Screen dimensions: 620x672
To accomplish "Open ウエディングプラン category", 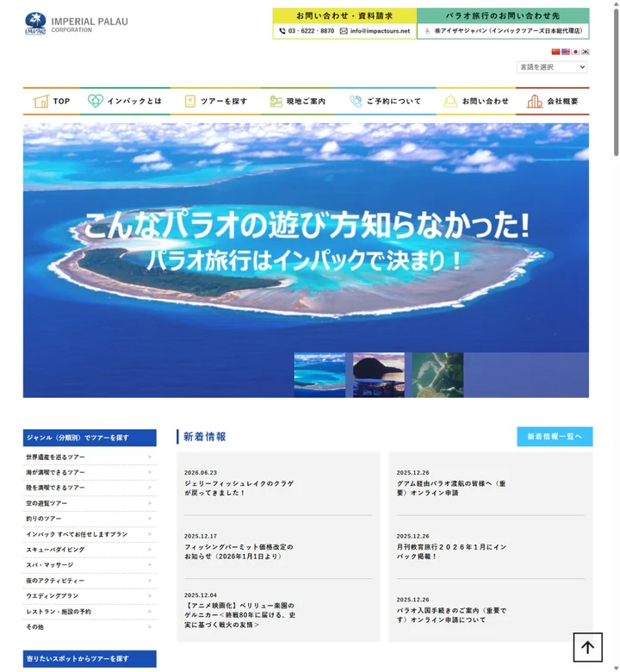I will 90,596.
